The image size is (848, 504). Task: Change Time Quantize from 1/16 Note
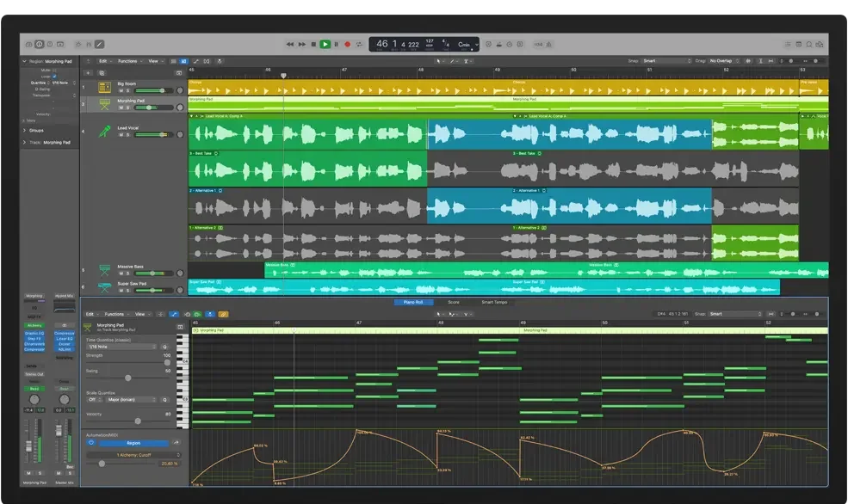point(121,347)
